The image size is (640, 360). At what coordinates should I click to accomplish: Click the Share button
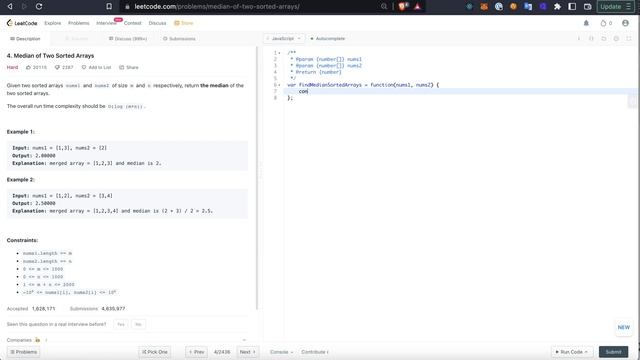point(129,67)
